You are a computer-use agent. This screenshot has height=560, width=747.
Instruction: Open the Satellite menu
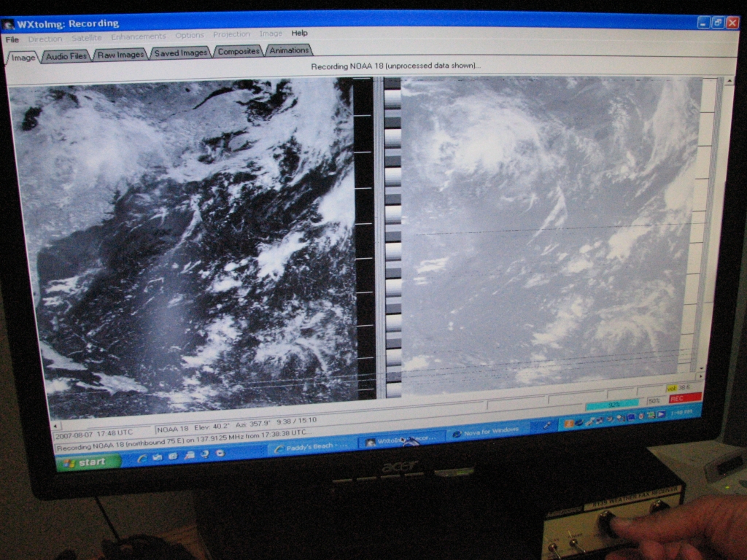tap(86, 38)
